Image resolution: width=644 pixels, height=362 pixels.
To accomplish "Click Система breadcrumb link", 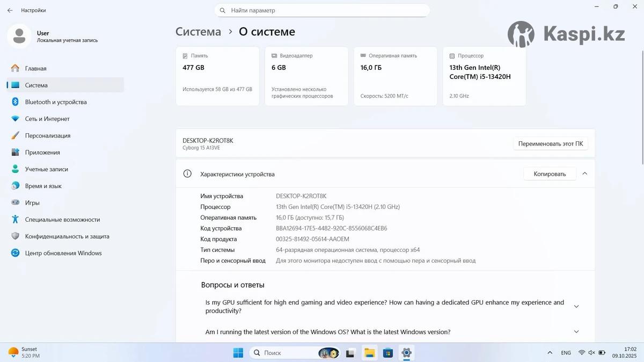I will coord(198,32).
